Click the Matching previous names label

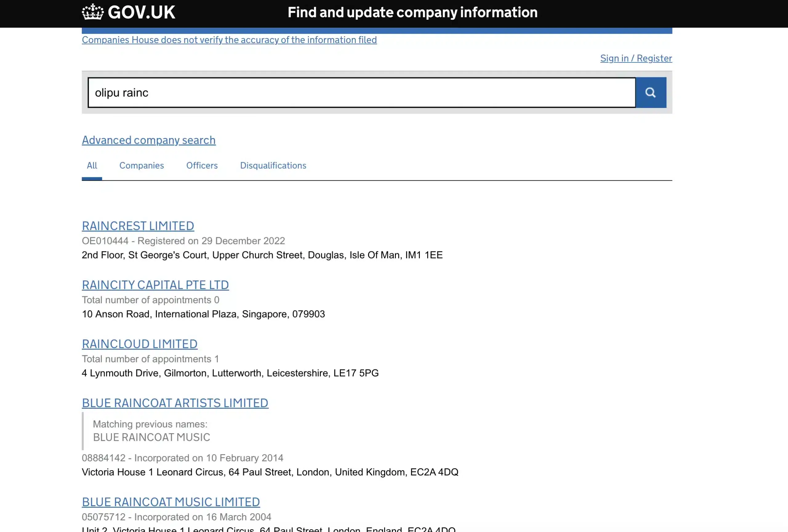[x=150, y=424]
